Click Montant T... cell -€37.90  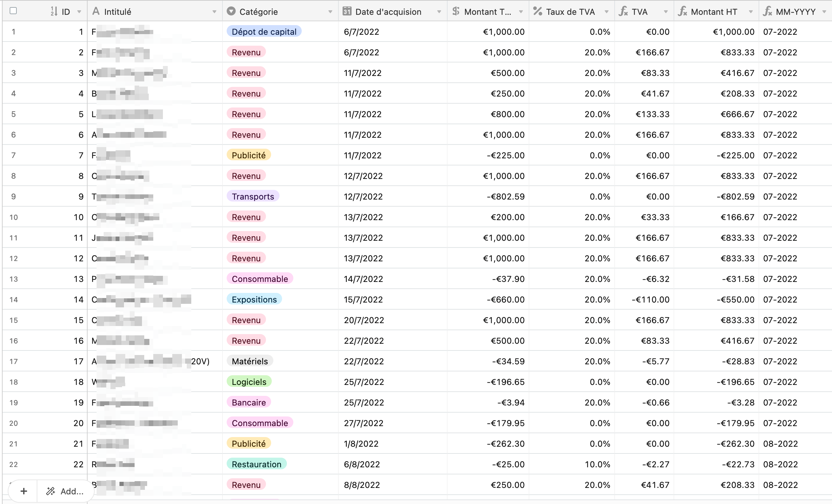(x=488, y=279)
